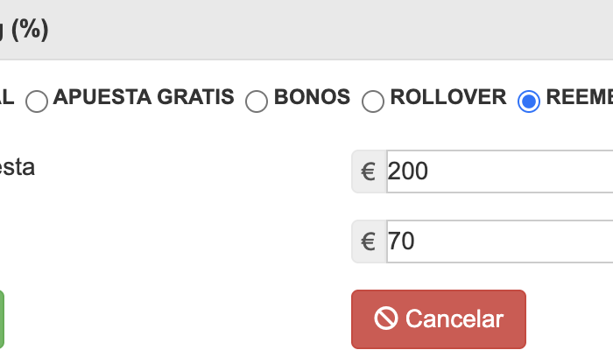
Task: Focus the input field containing 70
Action: (499, 241)
